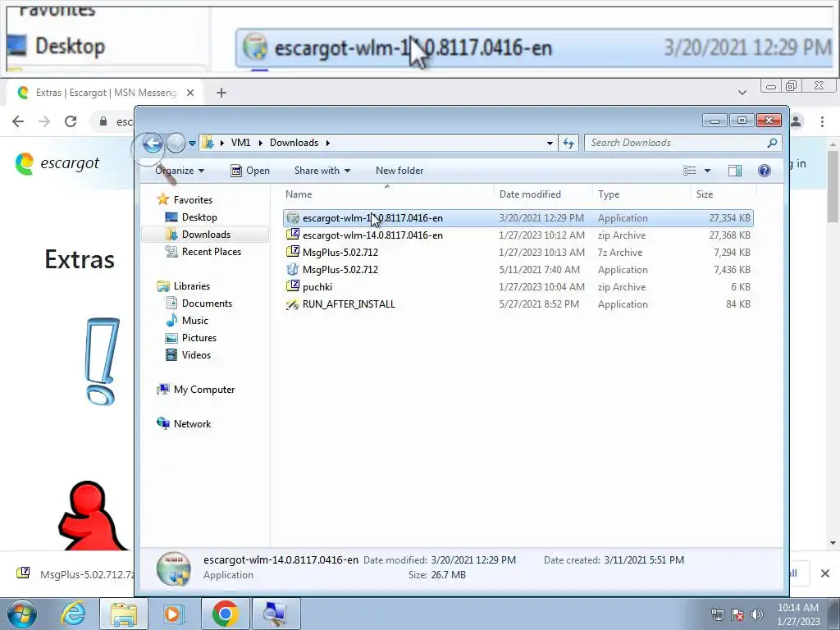
Task: Select Favorites in navigation pane
Action: point(185,200)
